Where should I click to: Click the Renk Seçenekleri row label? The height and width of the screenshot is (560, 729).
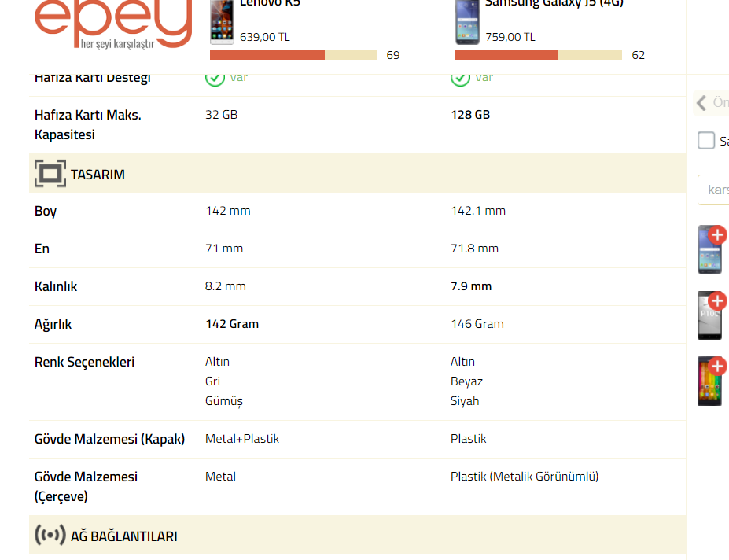(84, 362)
